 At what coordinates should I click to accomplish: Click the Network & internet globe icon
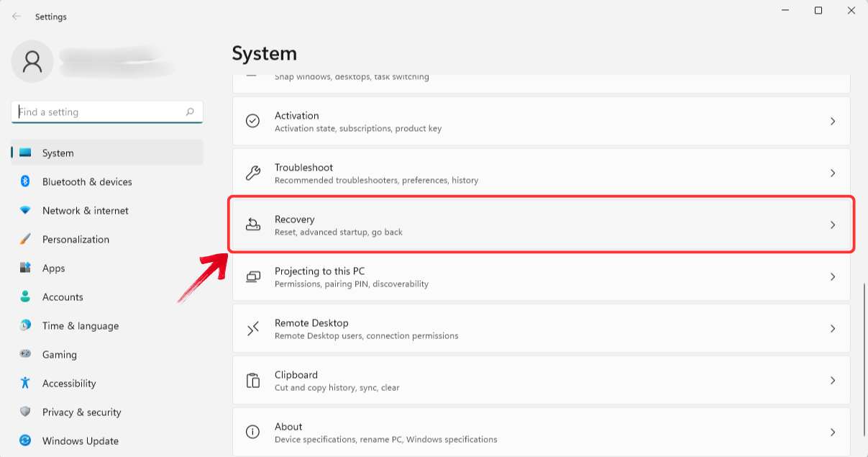[x=27, y=210]
